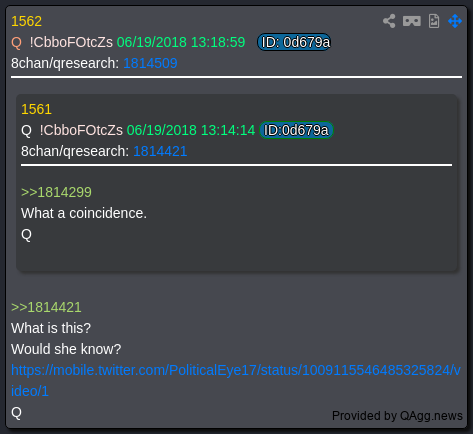The width and height of the screenshot is (473, 434).
Task: Click the Provided by QAgg.news credit
Action: click(397, 416)
